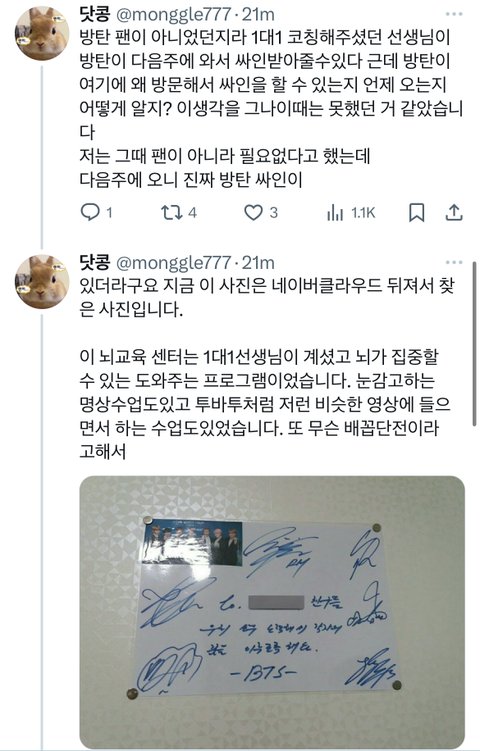Screen dimensions: 480x751
Task: Open the 21m timestamp on first tweet
Action: tap(258, 14)
